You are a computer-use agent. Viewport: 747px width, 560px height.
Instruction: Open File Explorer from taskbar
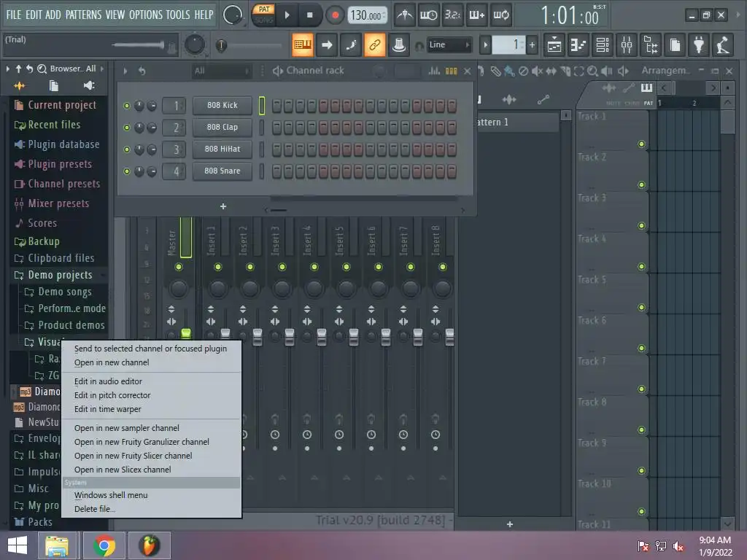(x=57, y=545)
